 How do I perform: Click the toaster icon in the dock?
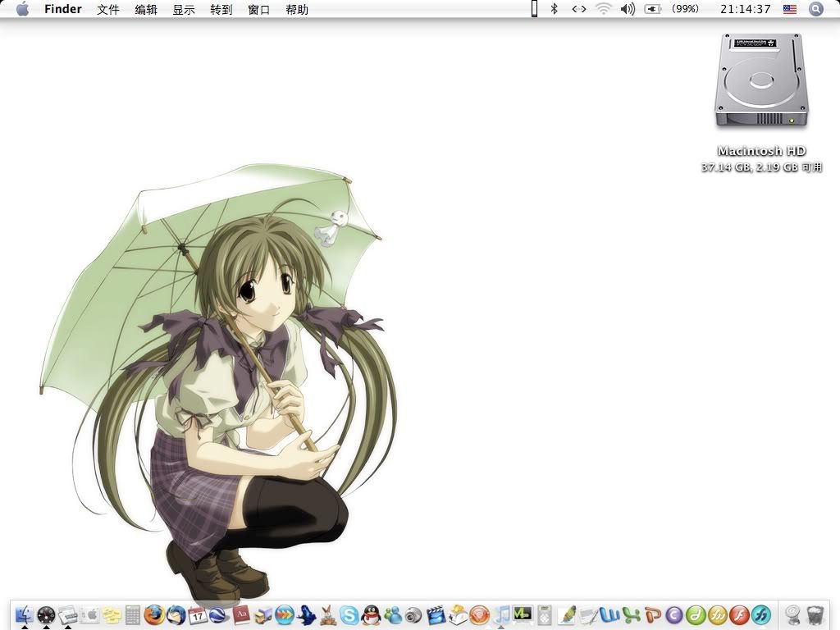click(x=458, y=614)
